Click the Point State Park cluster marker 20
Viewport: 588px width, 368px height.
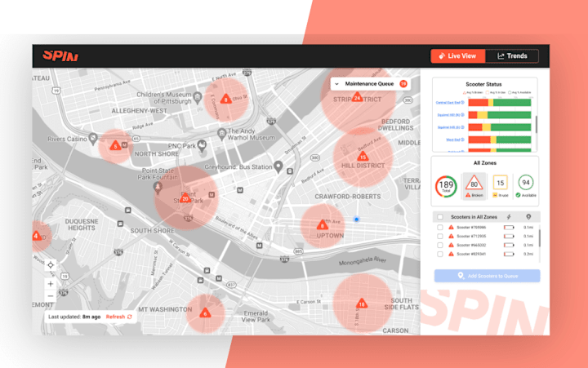185,198
